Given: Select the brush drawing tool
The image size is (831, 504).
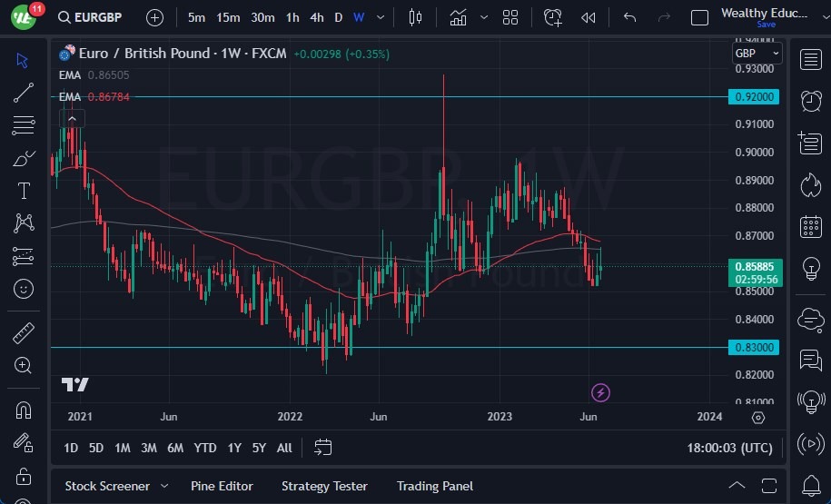Looking at the screenshot, I should 24,158.
